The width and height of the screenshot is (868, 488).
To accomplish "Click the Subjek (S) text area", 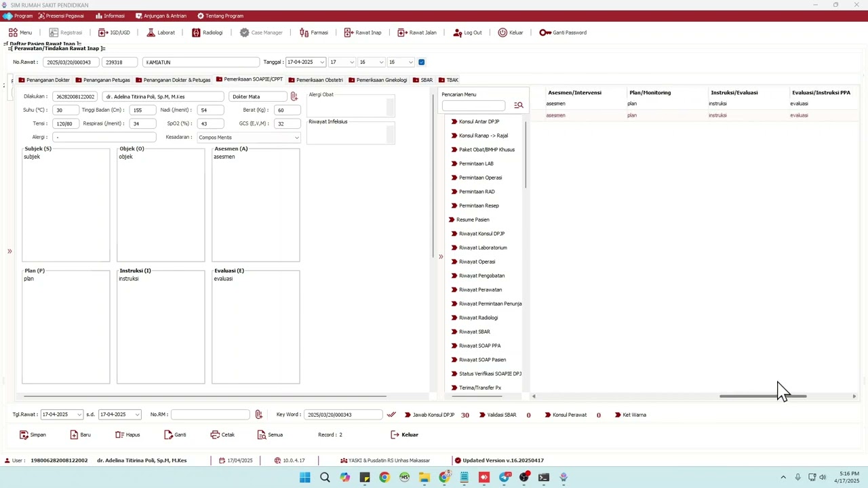I will [66, 206].
